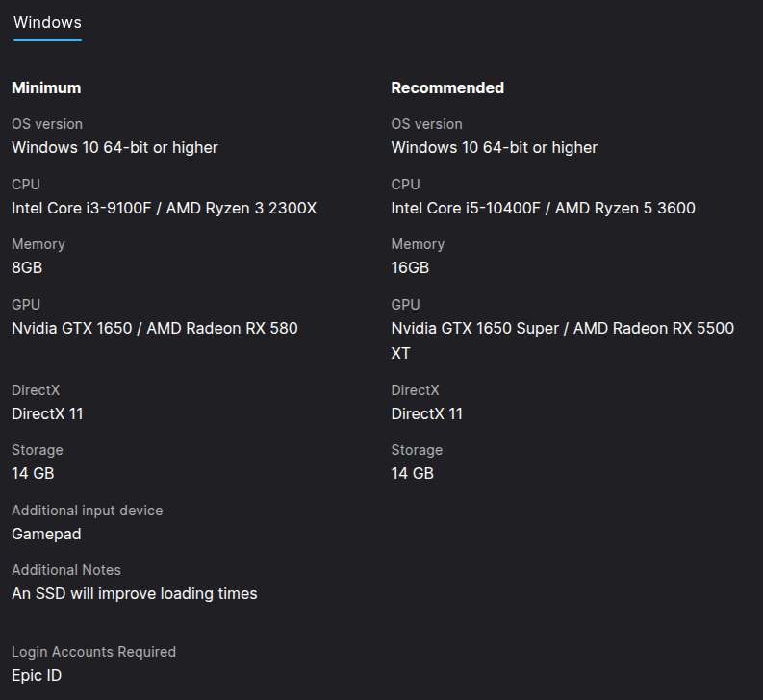The height and width of the screenshot is (700, 763).
Task: Click the Minimum heading
Action: point(46,87)
